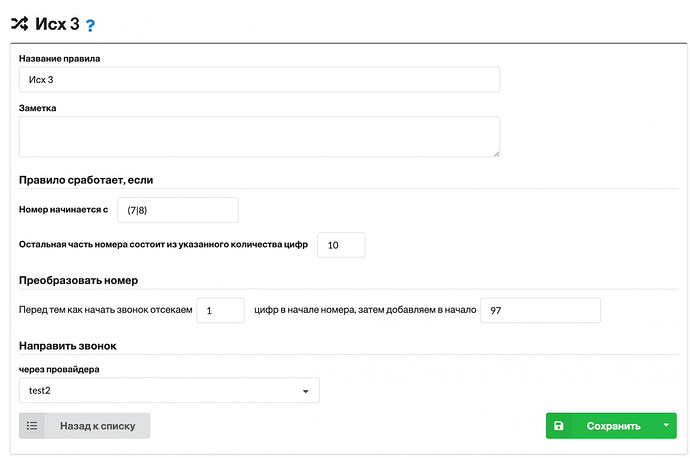Click the Заметка textarea resize handle
This screenshot has height=458, width=690.
[x=496, y=154]
